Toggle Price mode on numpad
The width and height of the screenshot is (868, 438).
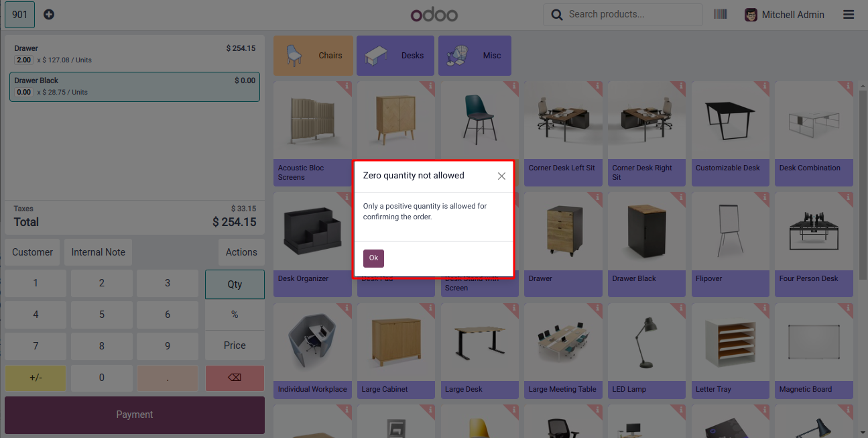(235, 345)
